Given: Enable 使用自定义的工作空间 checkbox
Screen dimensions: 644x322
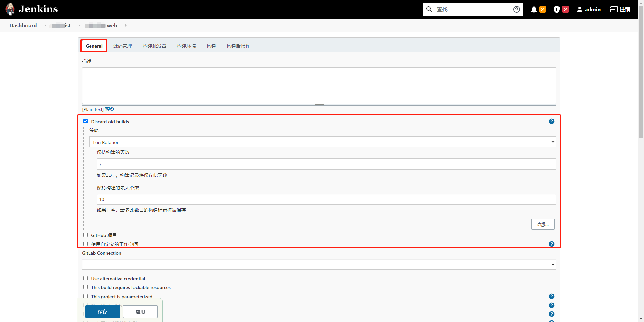Looking at the screenshot, I should click(x=85, y=244).
